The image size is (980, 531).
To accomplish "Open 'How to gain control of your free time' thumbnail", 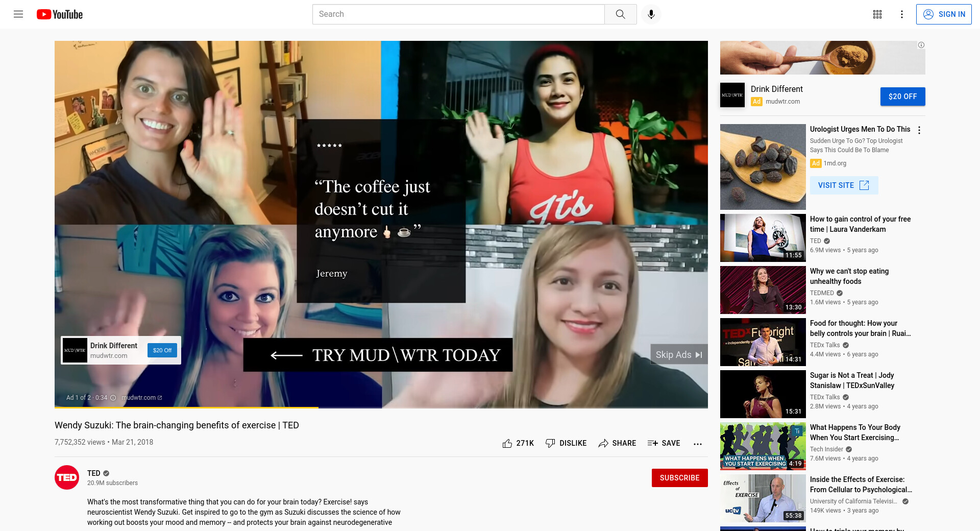I will point(763,238).
